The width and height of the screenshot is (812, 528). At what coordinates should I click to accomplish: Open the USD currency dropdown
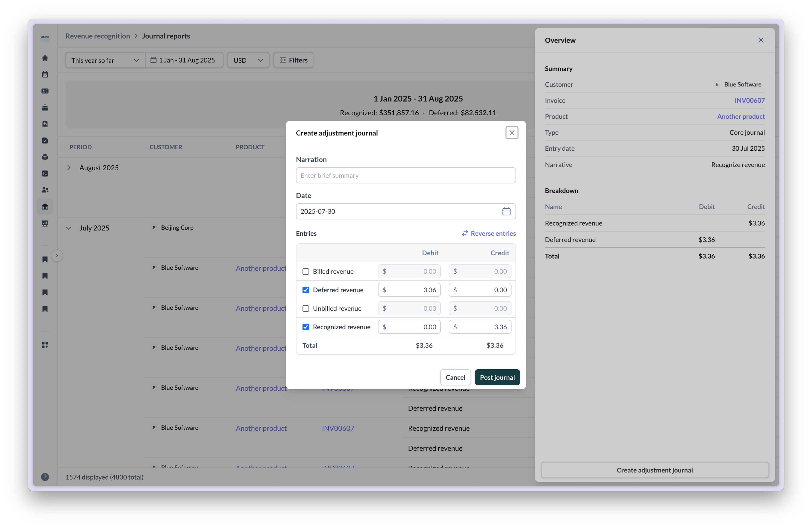point(248,60)
